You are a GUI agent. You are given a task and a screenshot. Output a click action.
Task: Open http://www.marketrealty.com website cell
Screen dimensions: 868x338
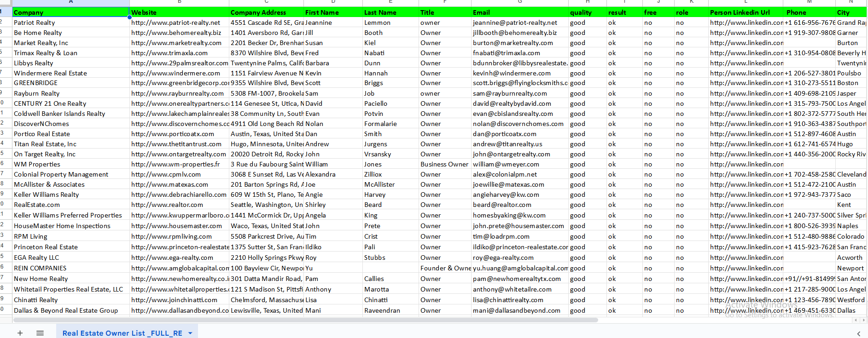pyautogui.click(x=179, y=43)
